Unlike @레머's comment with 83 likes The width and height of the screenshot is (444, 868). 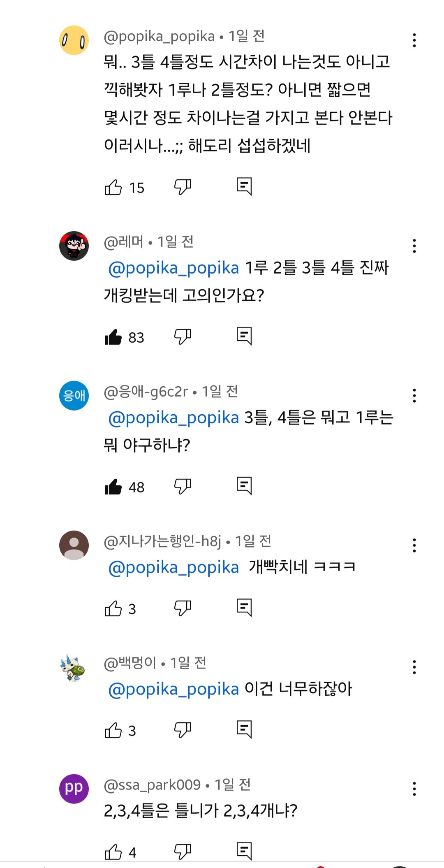point(113,337)
